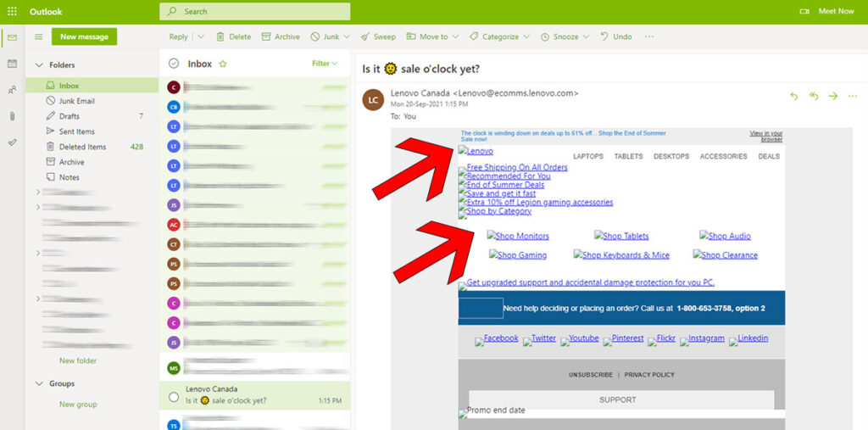The image size is (868, 430).
Task: Click the Reply all arrow icon
Action: point(814,96)
